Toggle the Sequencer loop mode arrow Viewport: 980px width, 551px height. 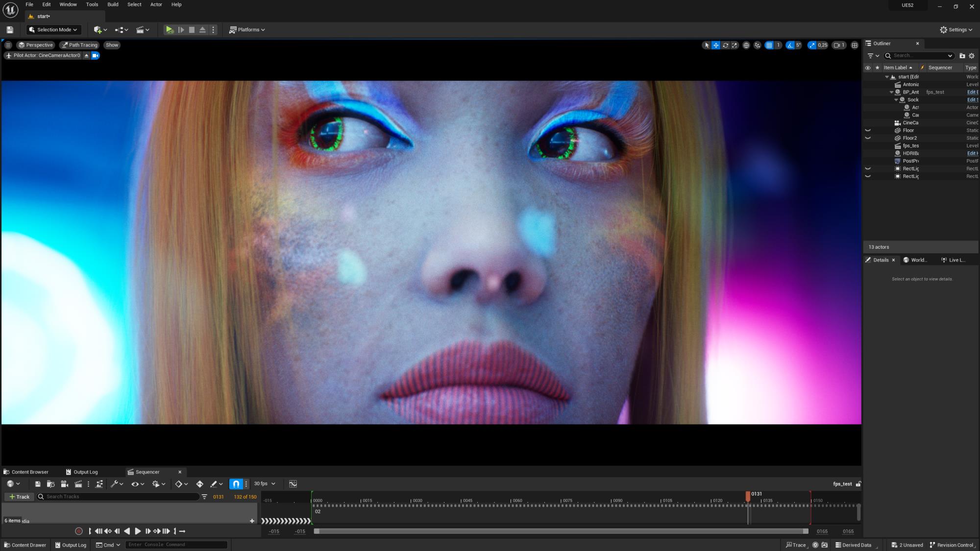pyautogui.click(x=182, y=531)
